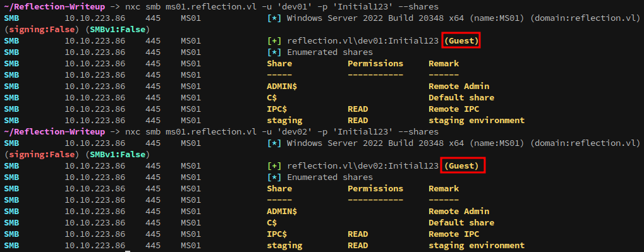Click the staging share name in dev01 output
The height and width of the screenshot is (252, 644).
click(284, 121)
